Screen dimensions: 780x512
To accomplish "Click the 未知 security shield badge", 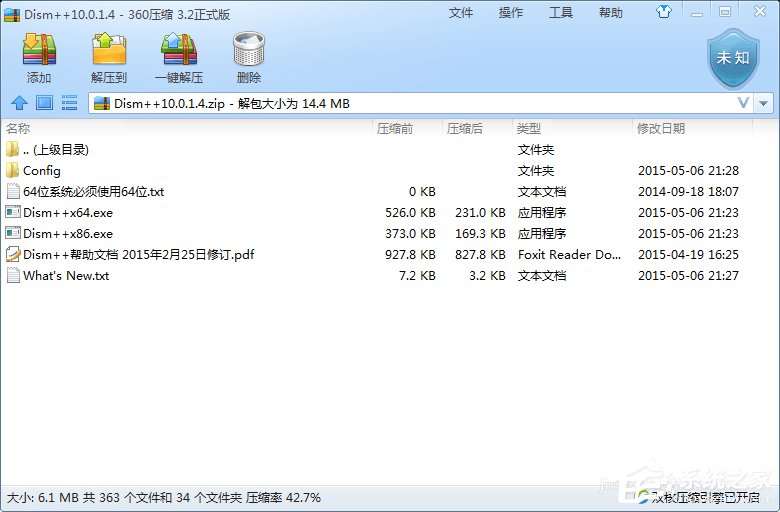I will pyautogui.click(x=733, y=59).
